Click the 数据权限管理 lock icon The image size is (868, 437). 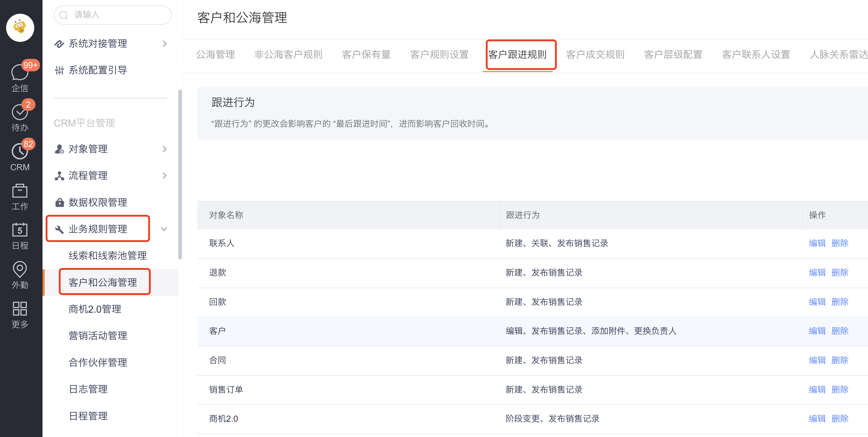coord(59,202)
